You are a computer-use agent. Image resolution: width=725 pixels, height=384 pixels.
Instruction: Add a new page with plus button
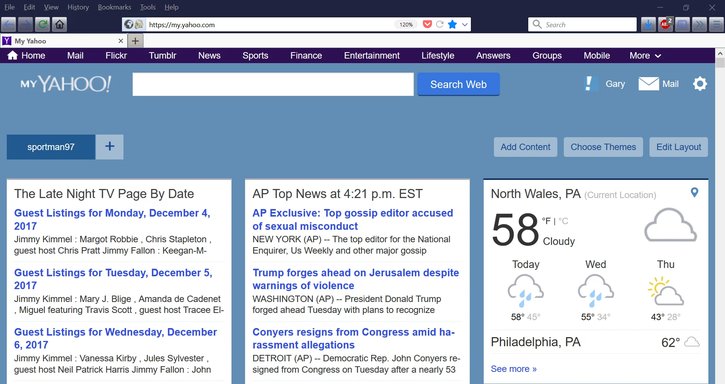[110, 147]
